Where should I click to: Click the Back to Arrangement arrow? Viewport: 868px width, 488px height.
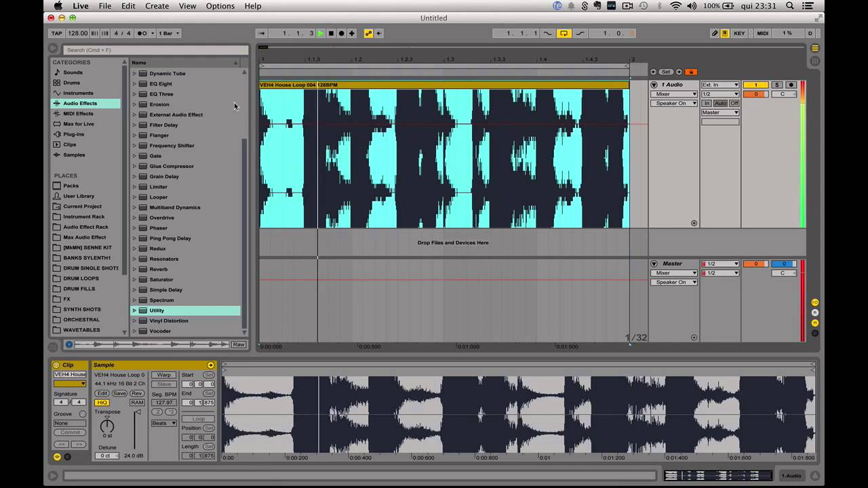pos(378,33)
